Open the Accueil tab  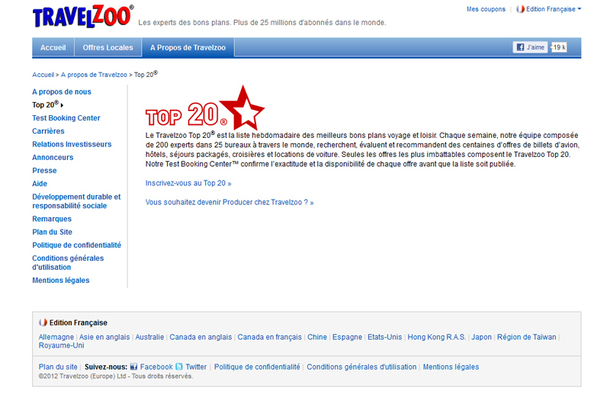53,47
